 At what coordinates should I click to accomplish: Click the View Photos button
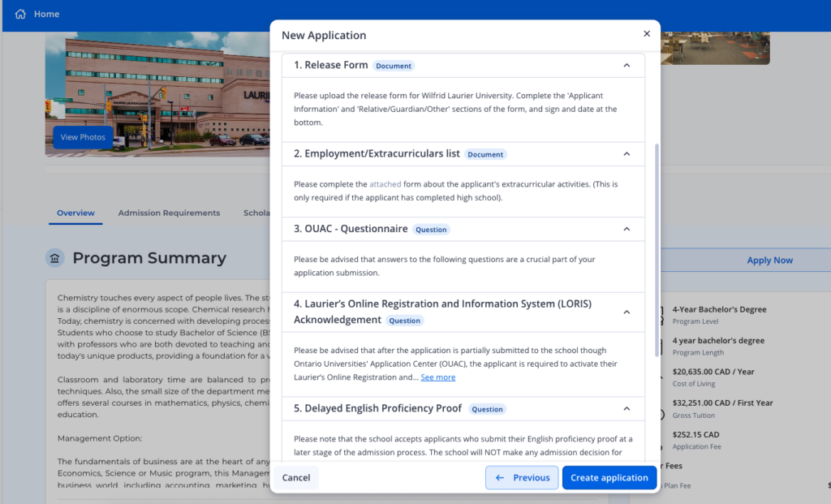[x=83, y=136]
